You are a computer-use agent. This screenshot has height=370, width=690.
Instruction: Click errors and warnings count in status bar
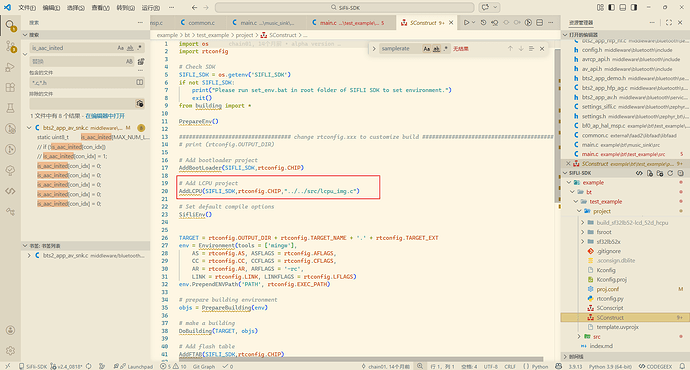(x=173, y=366)
